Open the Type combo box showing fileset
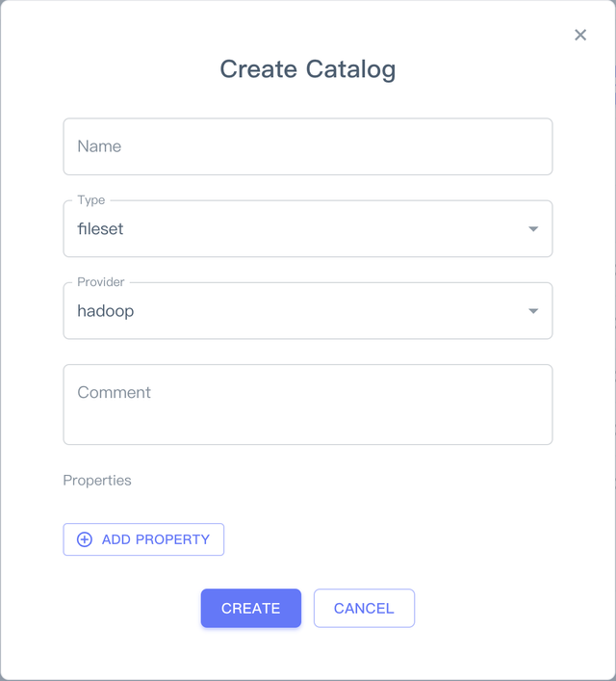Image resolution: width=616 pixels, height=681 pixels. (289, 229)
